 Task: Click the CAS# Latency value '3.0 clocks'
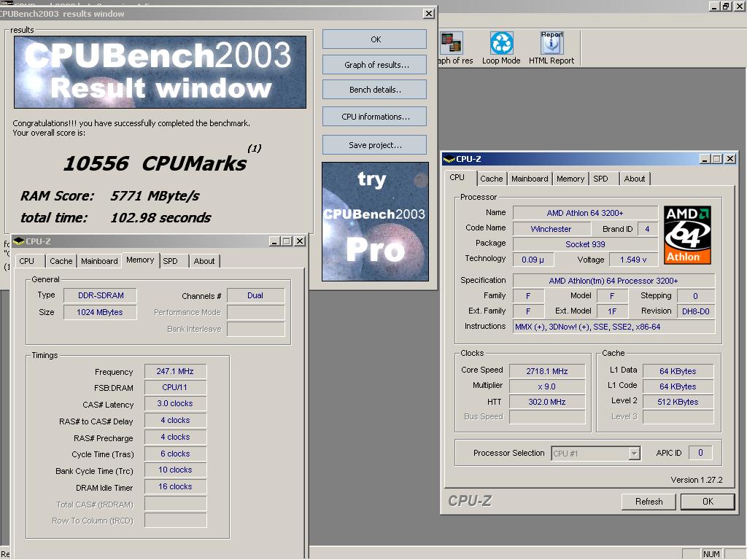point(175,403)
